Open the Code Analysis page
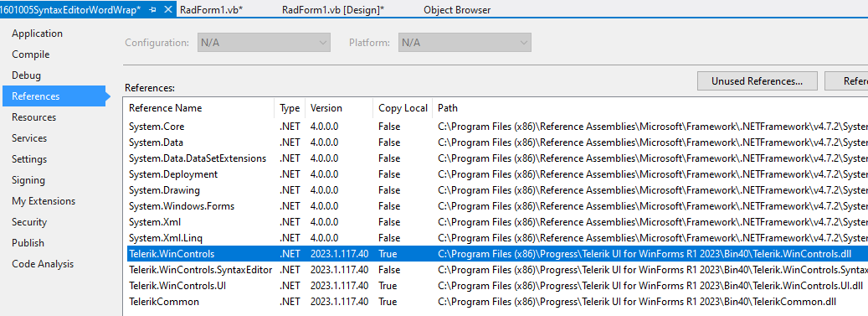 tap(43, 264)
